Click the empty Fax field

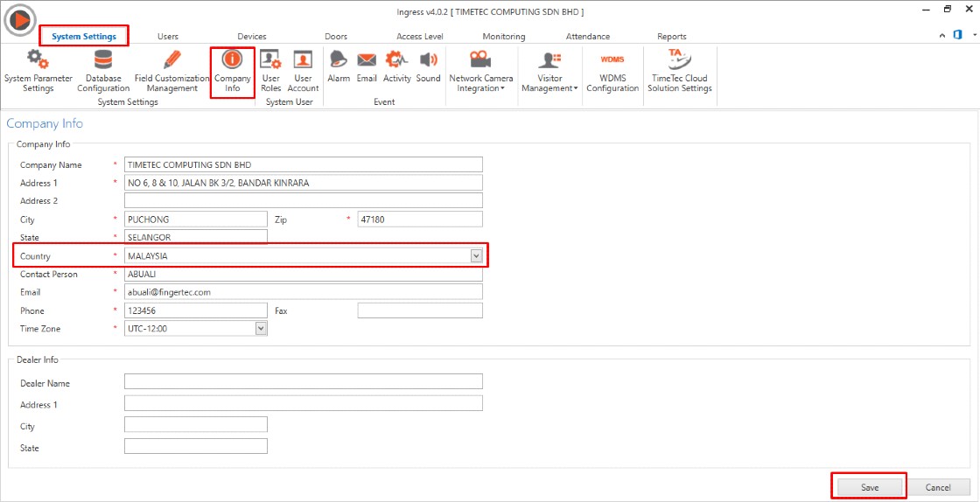pyautogui.click(x=420, y=310)
